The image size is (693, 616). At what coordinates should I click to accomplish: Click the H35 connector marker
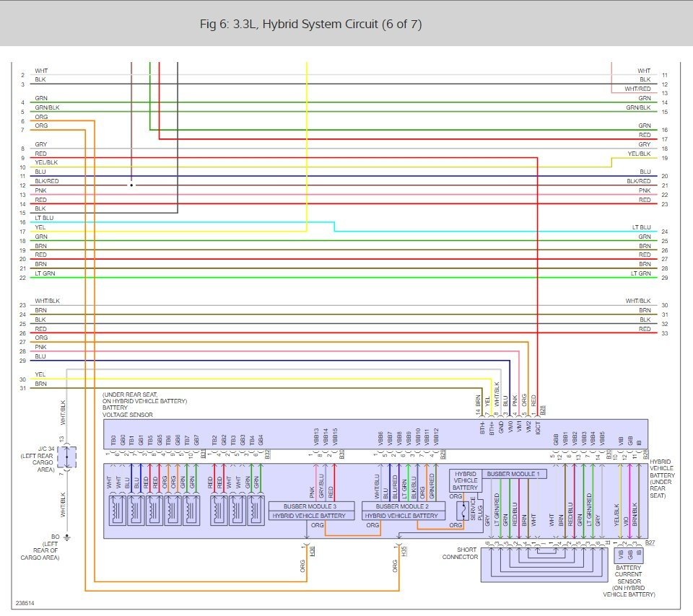click(x=404, y=551)
